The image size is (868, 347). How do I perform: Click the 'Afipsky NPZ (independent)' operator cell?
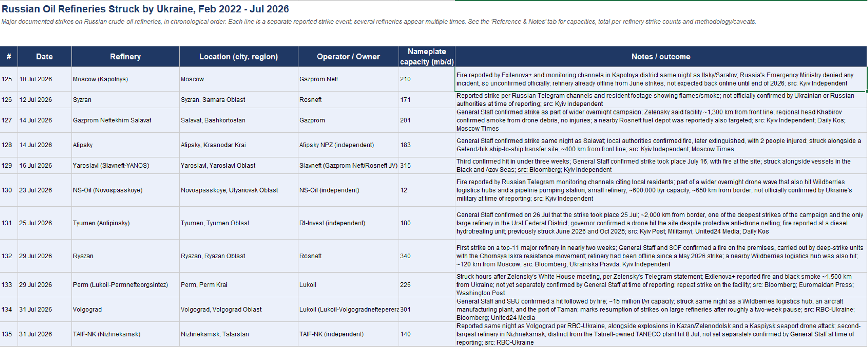[x=348, y=145]
